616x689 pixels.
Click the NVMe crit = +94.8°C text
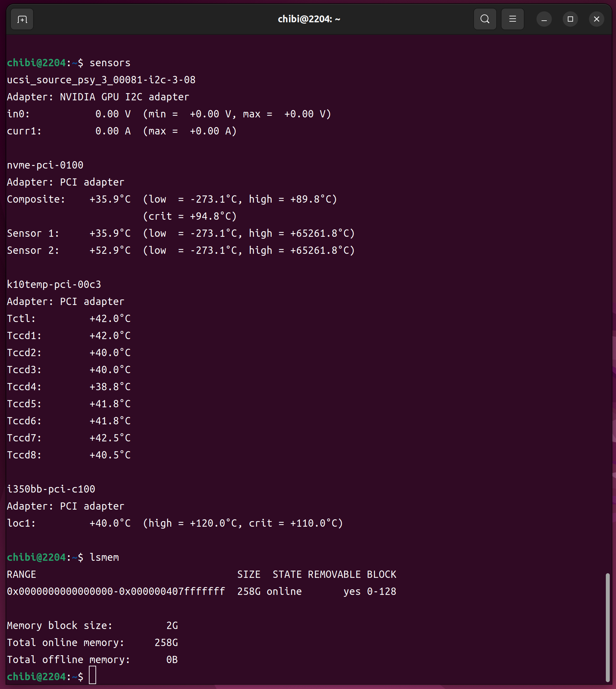point(190,216)
